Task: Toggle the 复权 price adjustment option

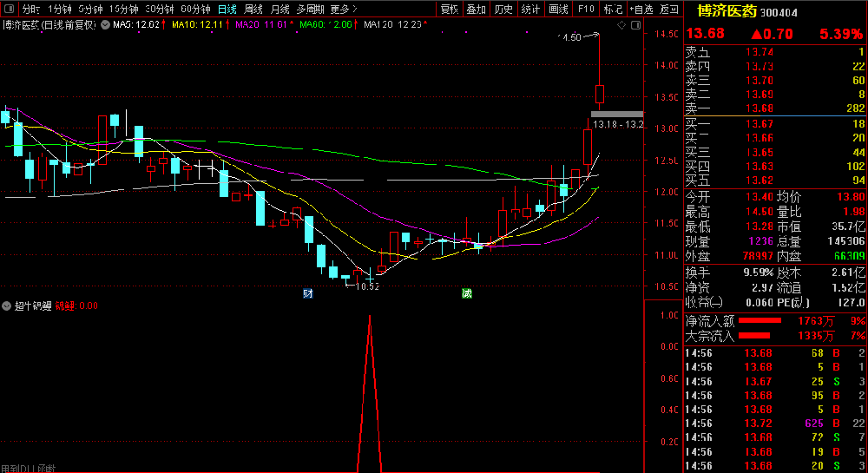Action: tap(449, 10)
